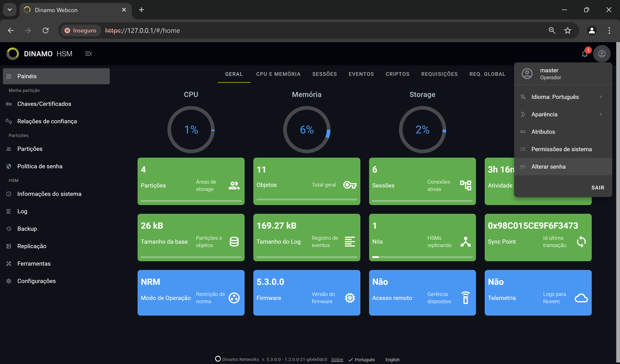Open Informações do sistema in sidebar
Screen dimensions: 620x364
[x=56, y=194]
